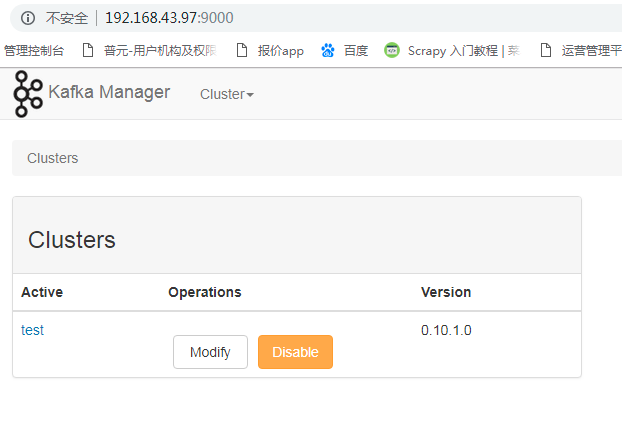Disable the test cluster
This screenshot has width=622, height=426.
(x=295, y=352)
